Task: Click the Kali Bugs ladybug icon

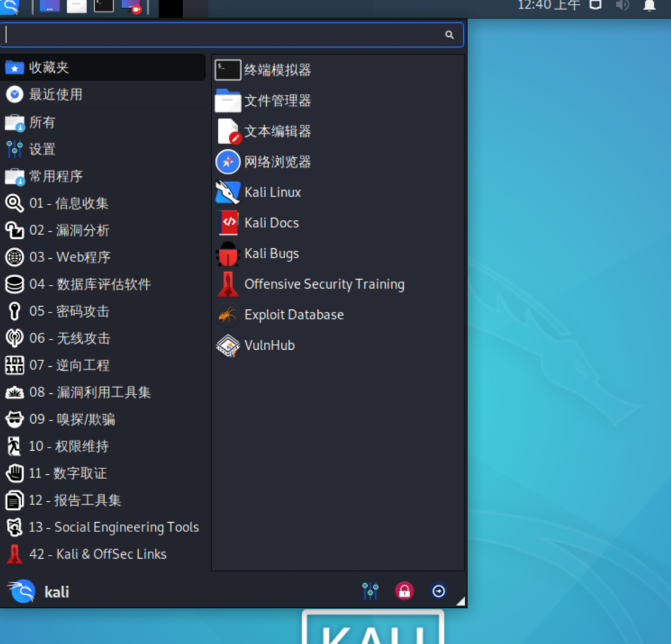Action: point(227,254)
